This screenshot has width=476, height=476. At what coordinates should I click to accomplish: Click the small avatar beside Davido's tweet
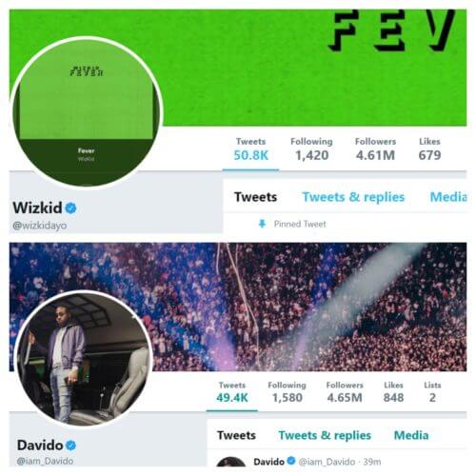[231, 462]
